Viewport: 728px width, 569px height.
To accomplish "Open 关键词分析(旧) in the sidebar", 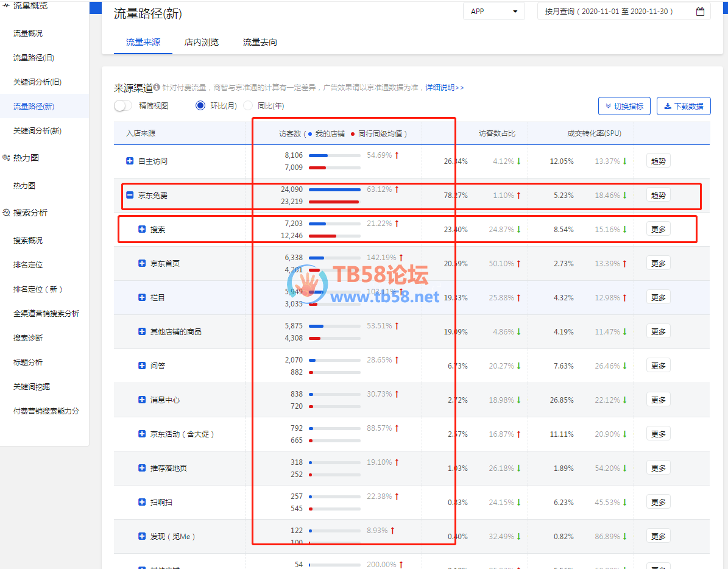I will click(x=37, y=82).
